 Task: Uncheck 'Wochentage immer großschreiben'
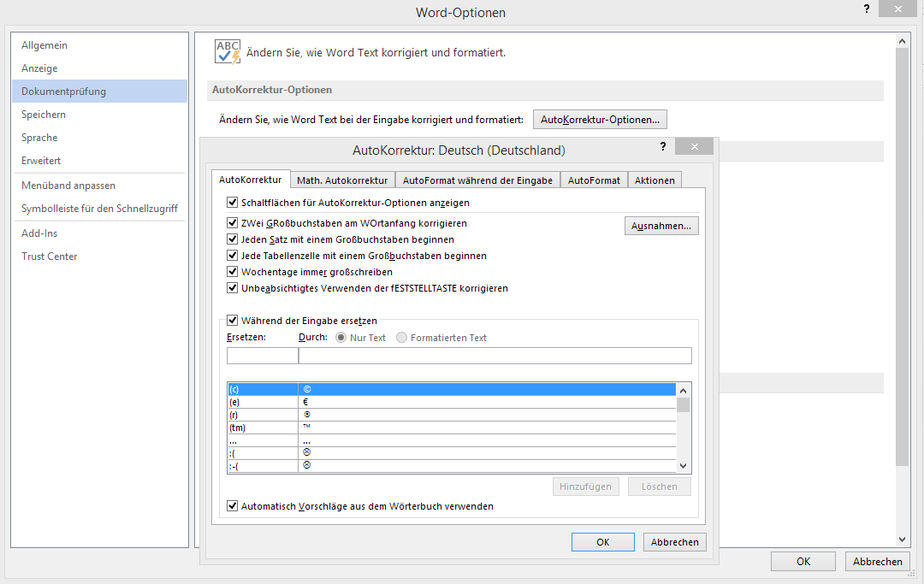tap(233, 272)
